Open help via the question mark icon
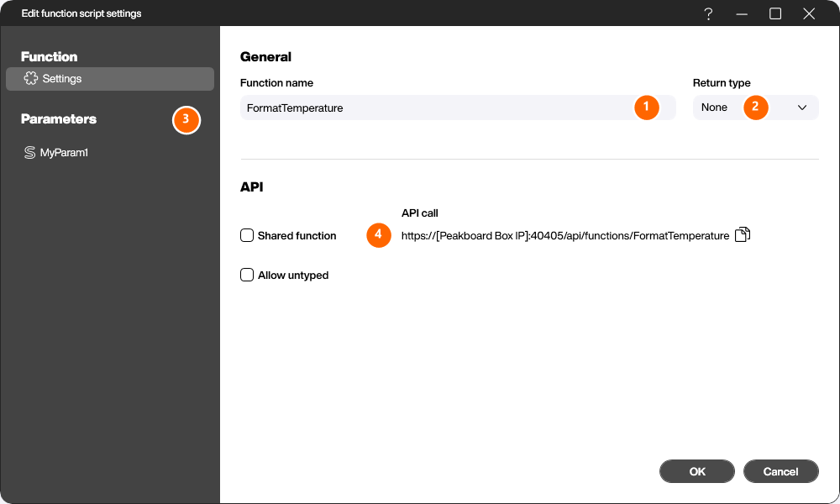 [708, 13]
